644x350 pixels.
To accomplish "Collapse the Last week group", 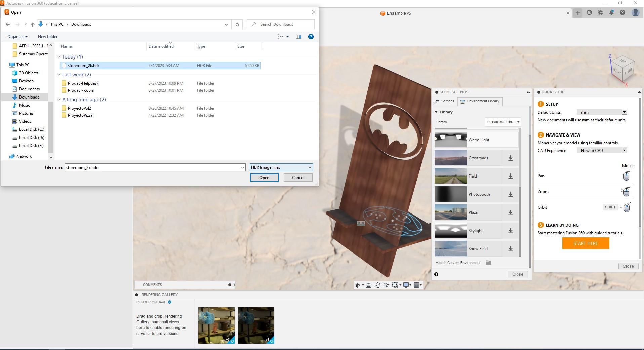I will point(59,75).
